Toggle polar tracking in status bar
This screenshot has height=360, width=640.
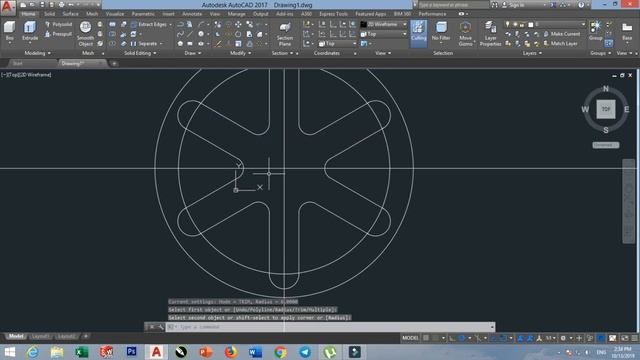[462, 338]
